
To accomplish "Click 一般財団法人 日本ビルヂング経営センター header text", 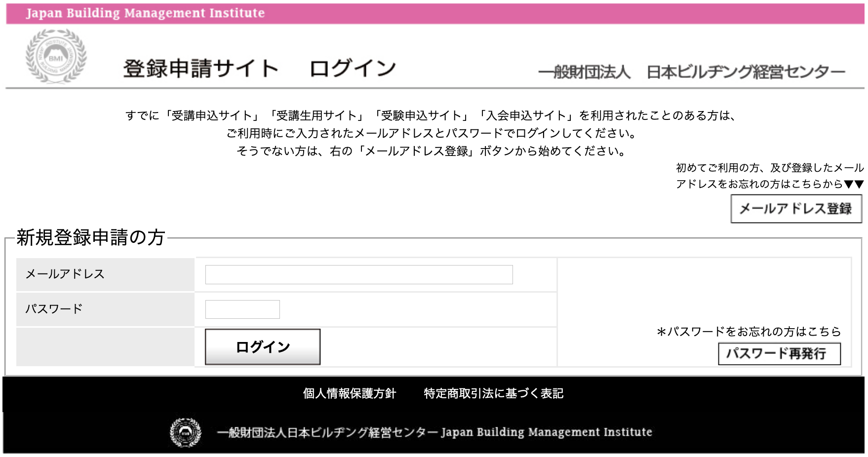I will coord(692,72).
